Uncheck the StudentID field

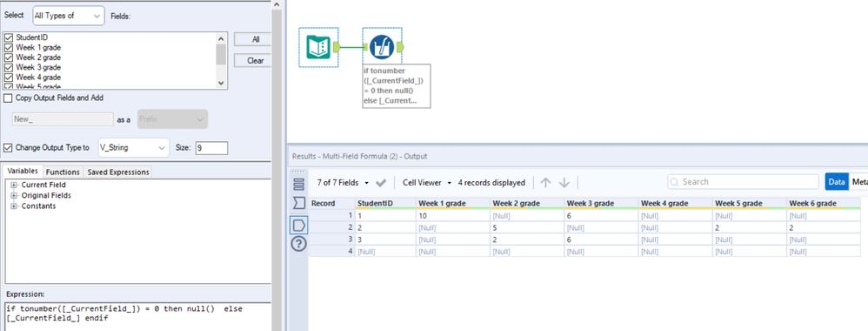tap(9, 37)
